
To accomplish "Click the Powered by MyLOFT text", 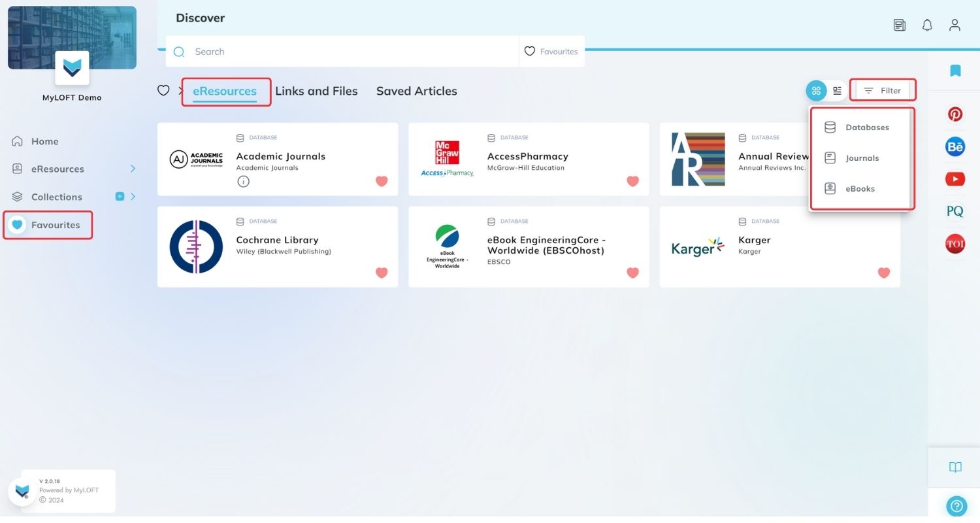I will pos(69,490).
